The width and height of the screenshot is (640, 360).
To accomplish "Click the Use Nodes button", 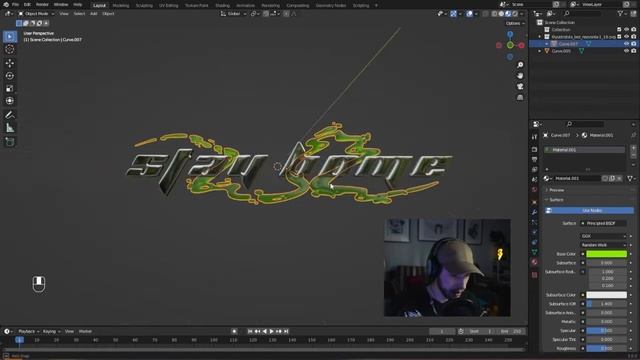I will coord(589,211).
